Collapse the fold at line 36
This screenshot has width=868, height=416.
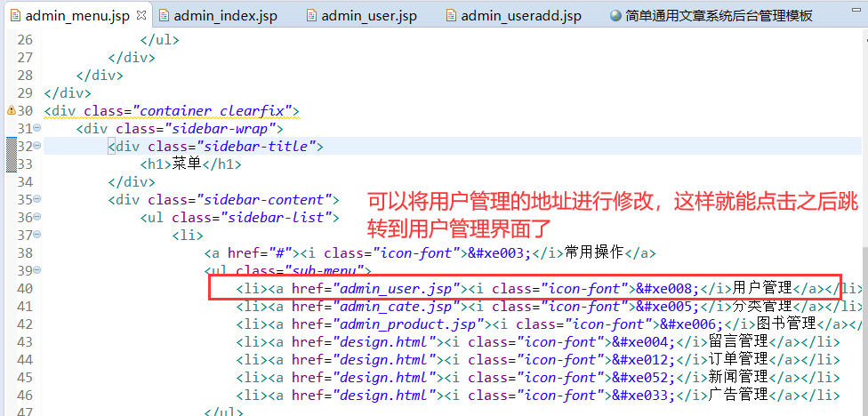click(37, 217)
